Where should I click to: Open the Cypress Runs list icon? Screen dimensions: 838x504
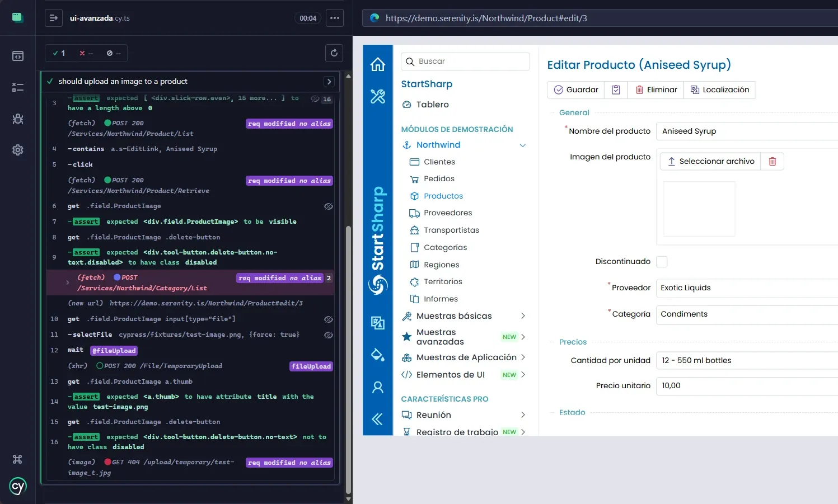18,87
